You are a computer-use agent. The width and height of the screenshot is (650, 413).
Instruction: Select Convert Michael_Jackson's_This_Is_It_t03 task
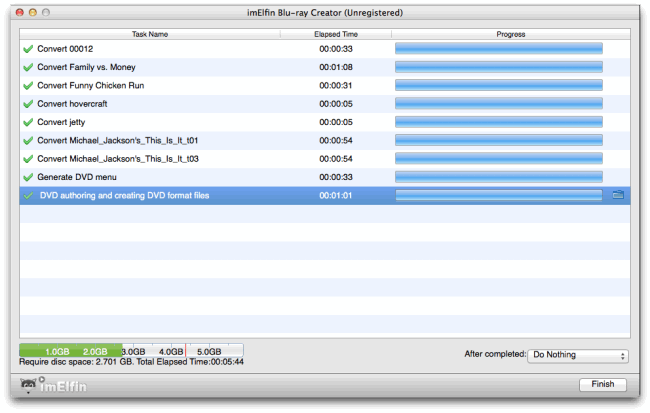[x=325, y=159]
